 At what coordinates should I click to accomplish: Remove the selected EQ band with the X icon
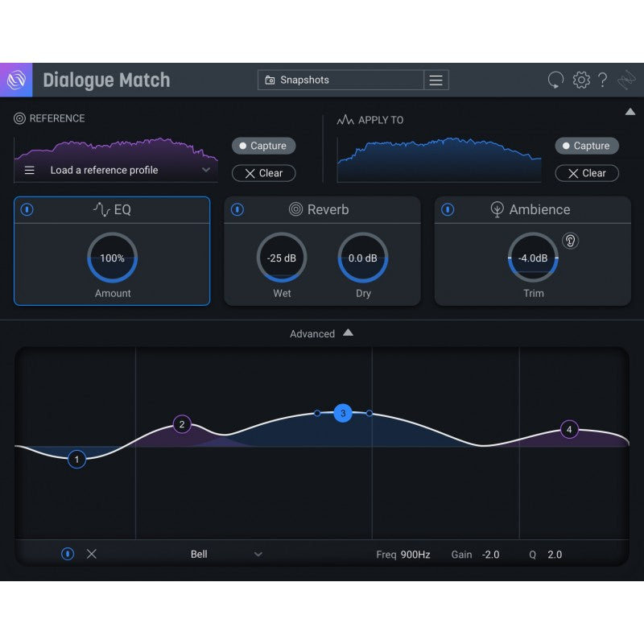[91, 554]
